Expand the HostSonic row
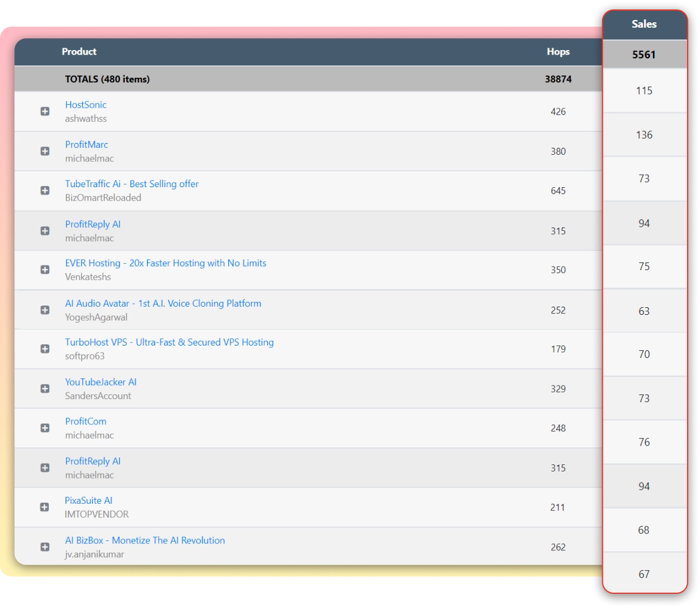The width and height of the screenshot is (700, 608). [x=45, y=111]
